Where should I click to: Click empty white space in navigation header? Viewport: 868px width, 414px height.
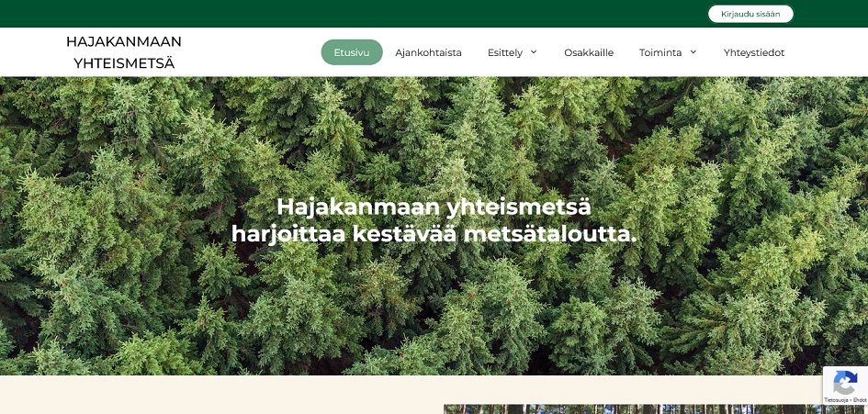pos(249,52)
